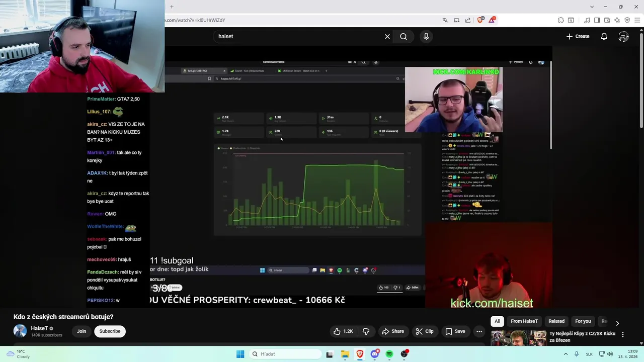The width and height of the screenshot is (644, 362).
Task: Show more filter chips with right arrow
Action: pos(617,323)
